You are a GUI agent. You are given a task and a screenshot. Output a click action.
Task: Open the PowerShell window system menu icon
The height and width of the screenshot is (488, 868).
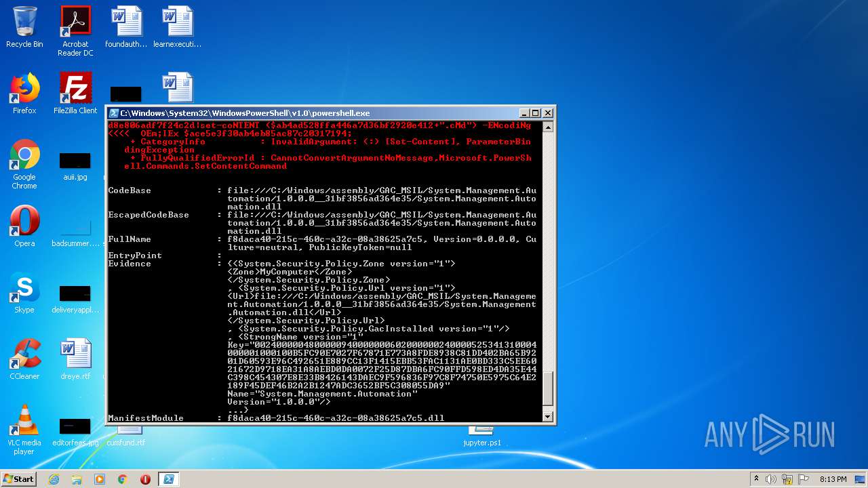114,113
